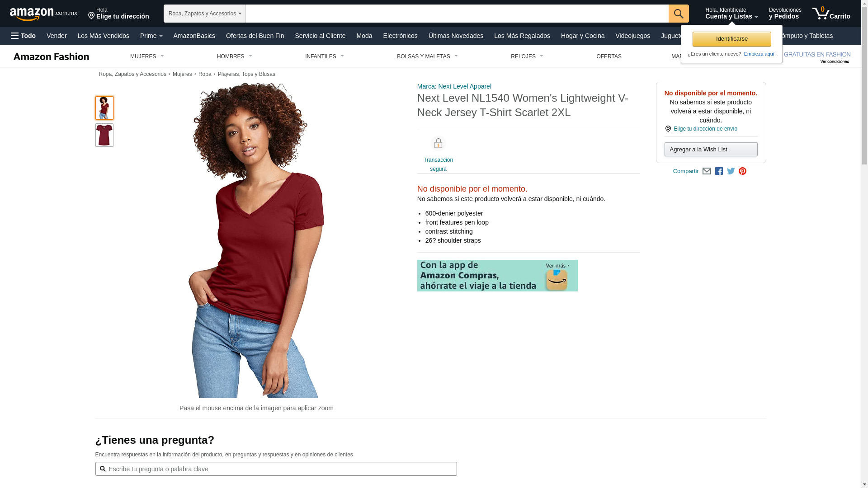Open Ofertas del Buen Fin tab
Viewport: 868px width, 488px height.
point(255,36)
